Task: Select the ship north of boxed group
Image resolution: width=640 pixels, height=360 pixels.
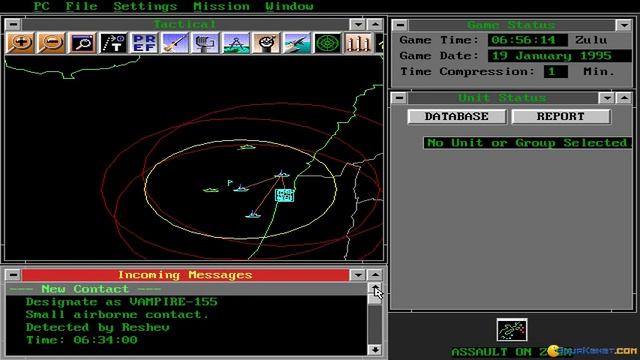Action: point(282,174)
